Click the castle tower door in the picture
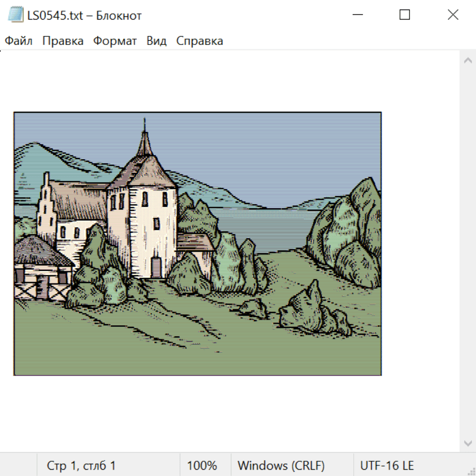 (156, 267)
